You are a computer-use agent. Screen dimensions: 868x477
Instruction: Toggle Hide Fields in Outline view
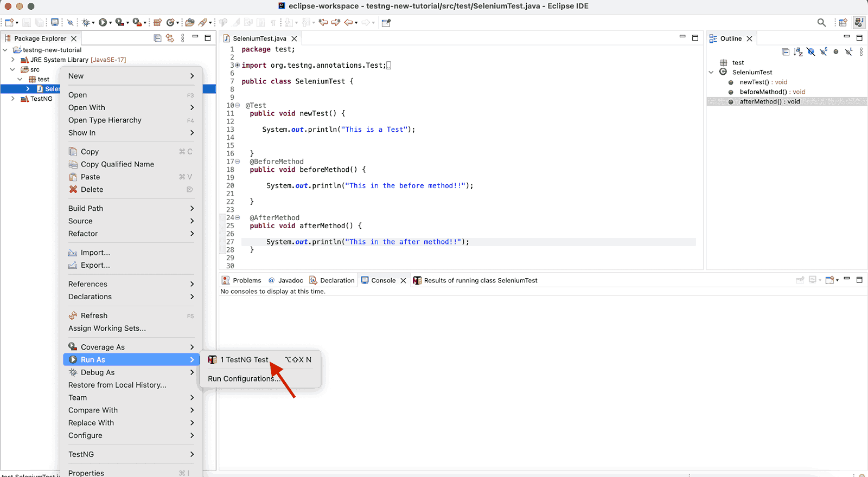811,52
